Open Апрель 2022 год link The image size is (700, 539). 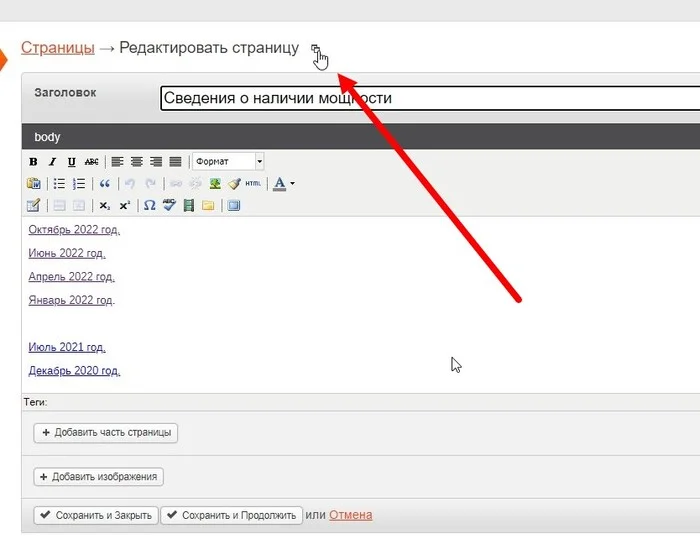click(71, 277)
